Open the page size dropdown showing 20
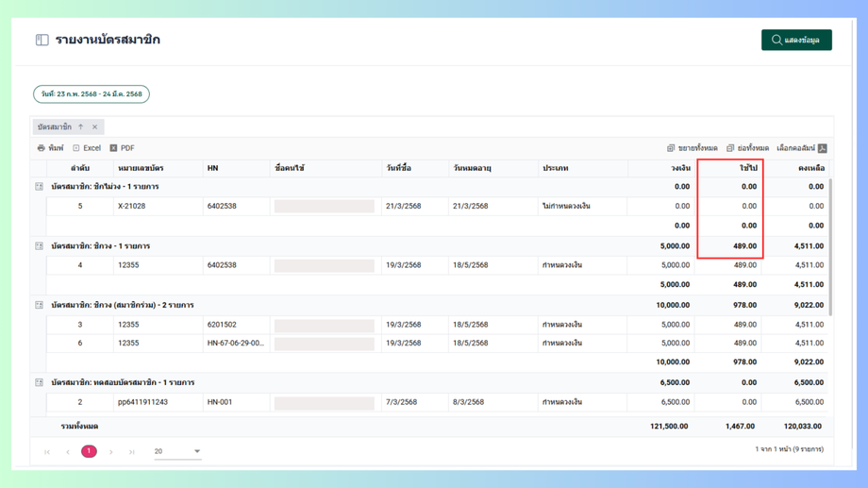 (x=177, y=451)
